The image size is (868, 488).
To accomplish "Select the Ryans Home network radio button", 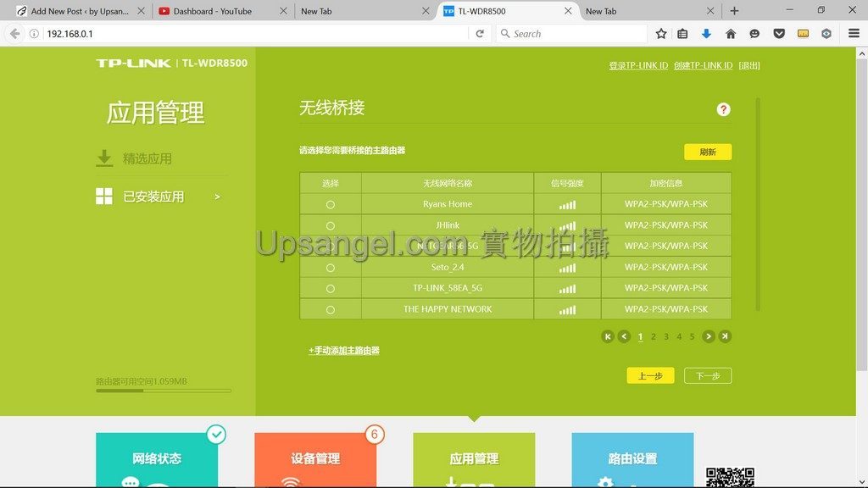I will pos(331,205).
